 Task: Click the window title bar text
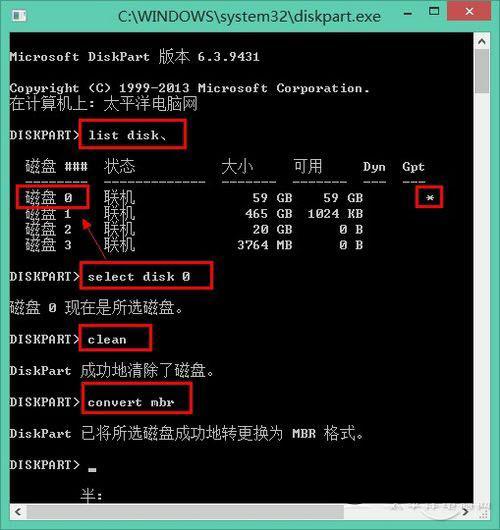249,16
